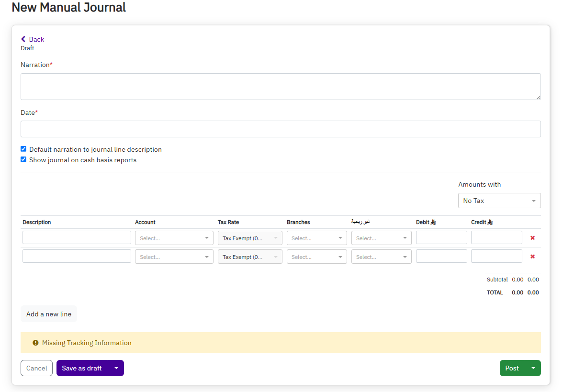Viewport: 563px width, 392px height.
Task: Click inside the Narration text area
Action: pyautogui.click(x=280, y=86)
